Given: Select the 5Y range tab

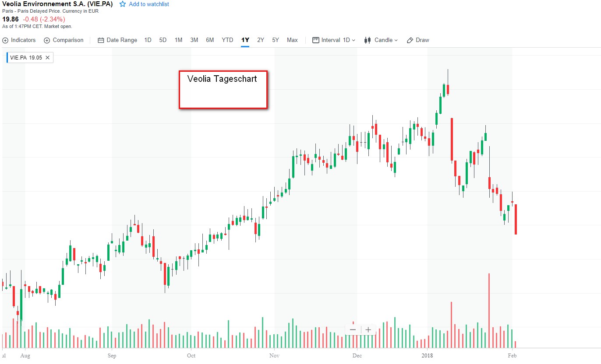Looking at the screenshot, I should 276,40.
